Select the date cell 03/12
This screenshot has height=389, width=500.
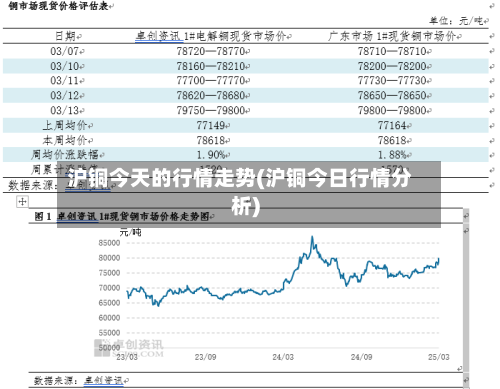coord(64,96)
